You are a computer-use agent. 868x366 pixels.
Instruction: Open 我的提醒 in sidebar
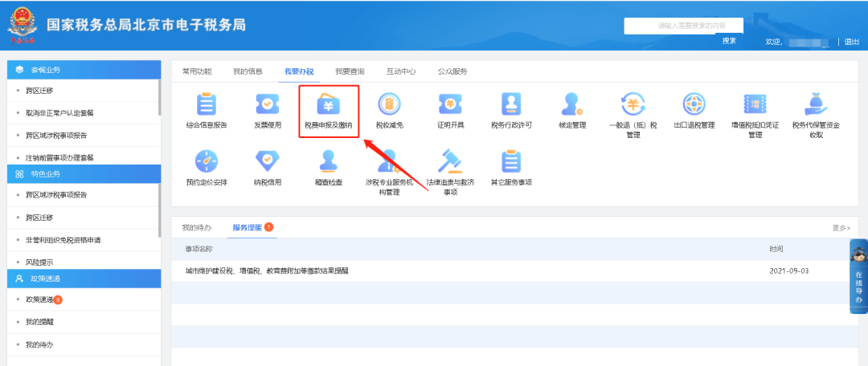click(x=39, y=322)
